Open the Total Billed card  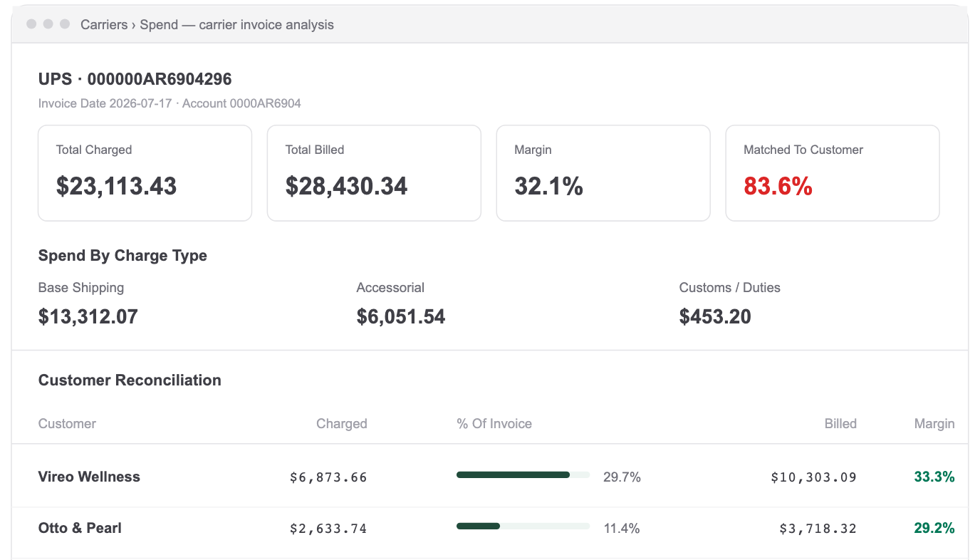point(374,173)
